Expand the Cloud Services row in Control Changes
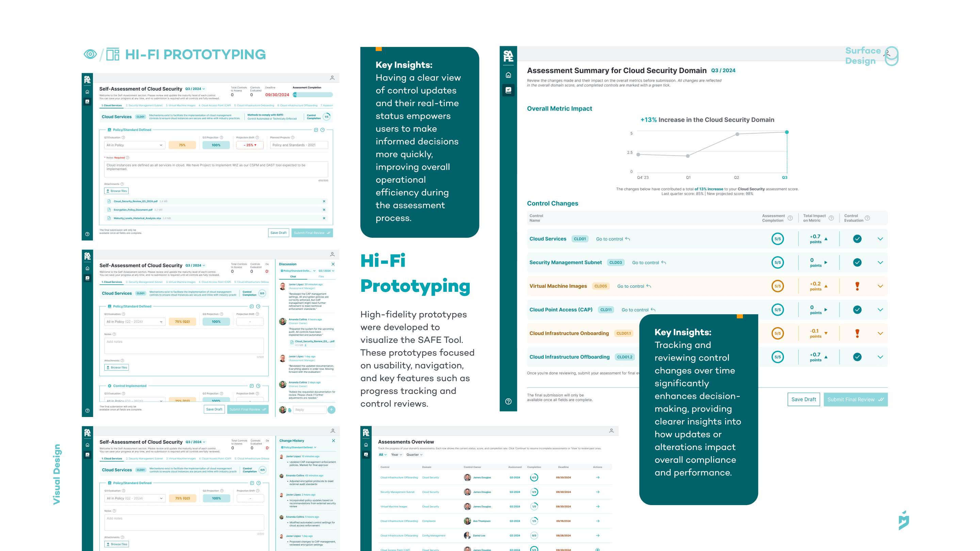The height and width of the screenshot is (551, 980). pos(880,239)
